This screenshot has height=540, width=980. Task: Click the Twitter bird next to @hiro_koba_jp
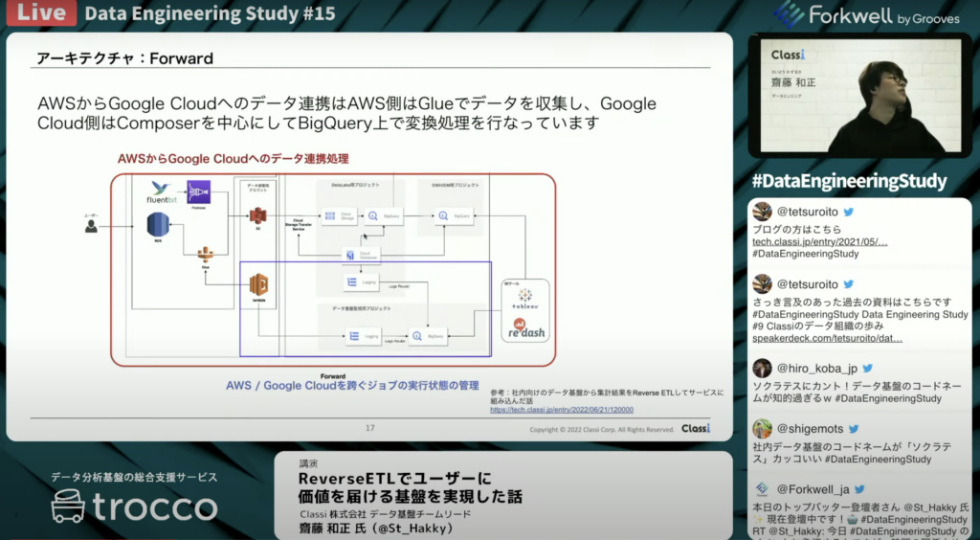[x=867, y=369]
